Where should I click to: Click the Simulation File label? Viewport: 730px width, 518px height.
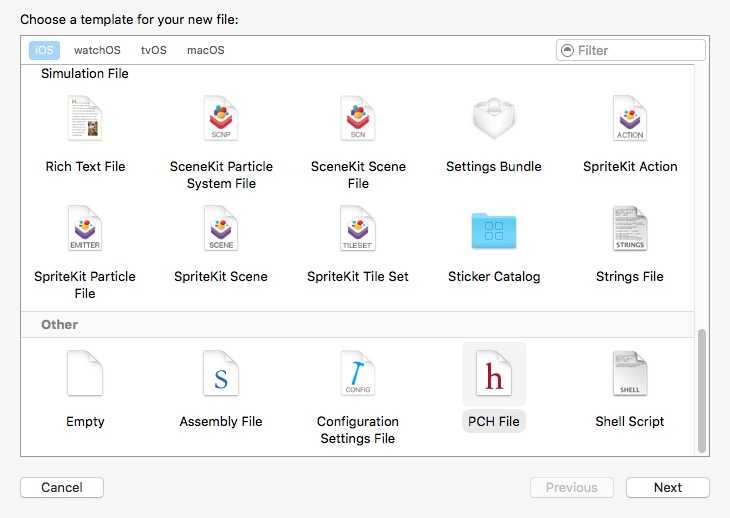[85, 74]
